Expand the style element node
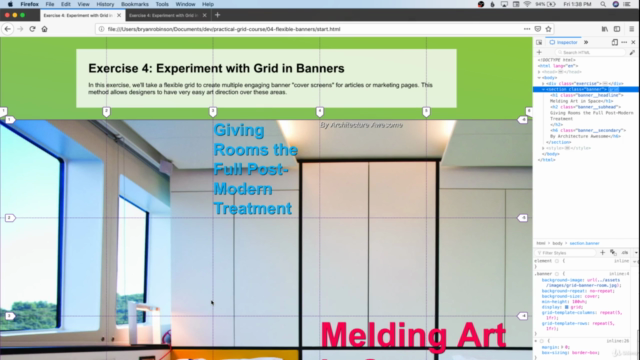This screenshot has height=360, width=640. (x=543, y=148)
